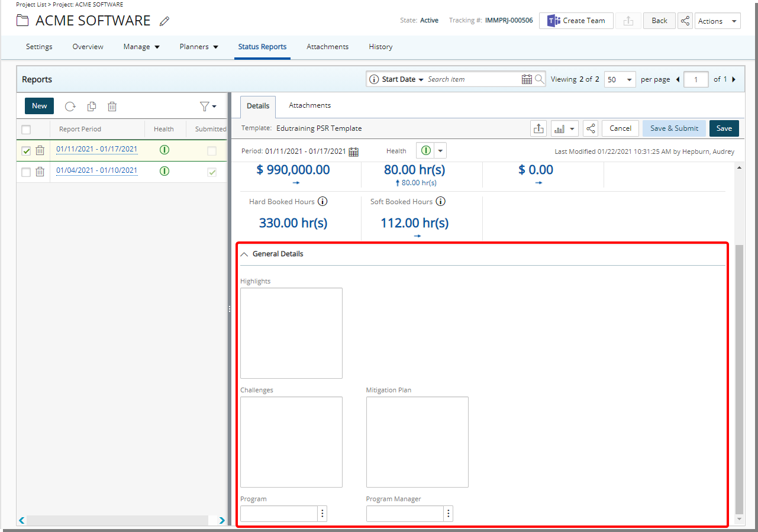Click into the Challenges text area
Screen dimensions: 758x532
pos(291,442)
